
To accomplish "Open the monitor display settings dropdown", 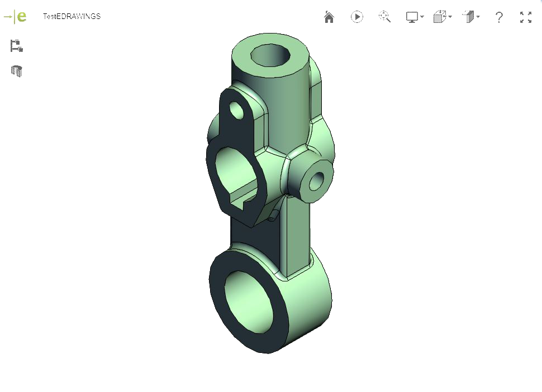I will tap(415, 17).
